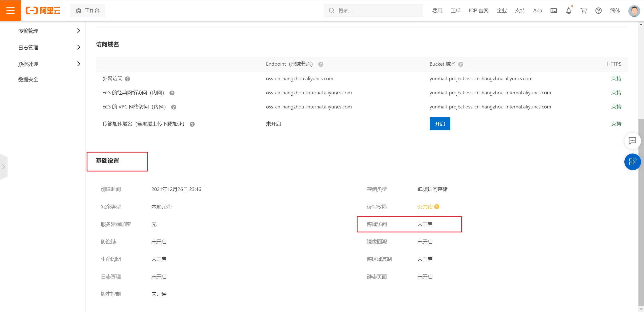Open the blue apps grid floating button
This screenshot has height=312, width=644.
(x=632, y=162)
